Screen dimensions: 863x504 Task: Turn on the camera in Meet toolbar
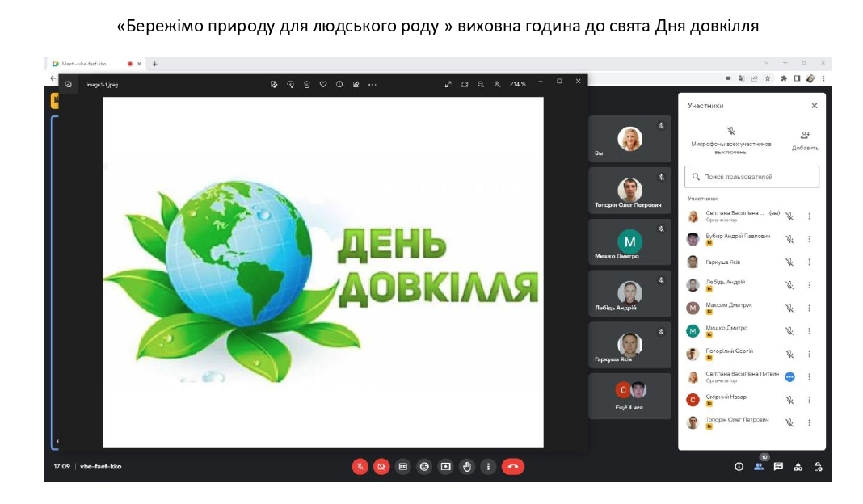[x=381, y=466]
